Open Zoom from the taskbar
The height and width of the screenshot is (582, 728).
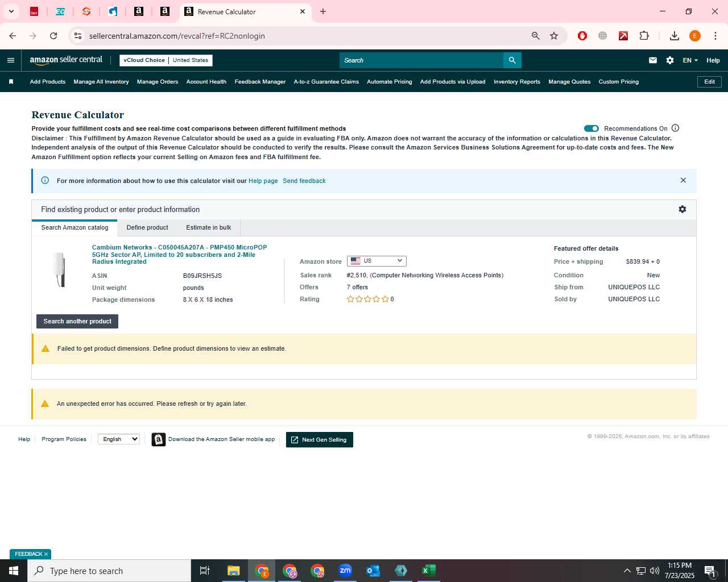(345, 571)
